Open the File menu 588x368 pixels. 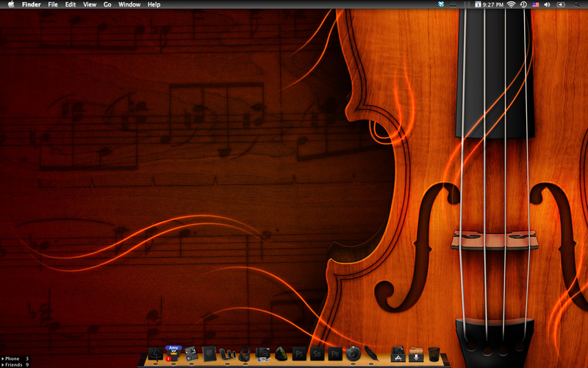53,4
